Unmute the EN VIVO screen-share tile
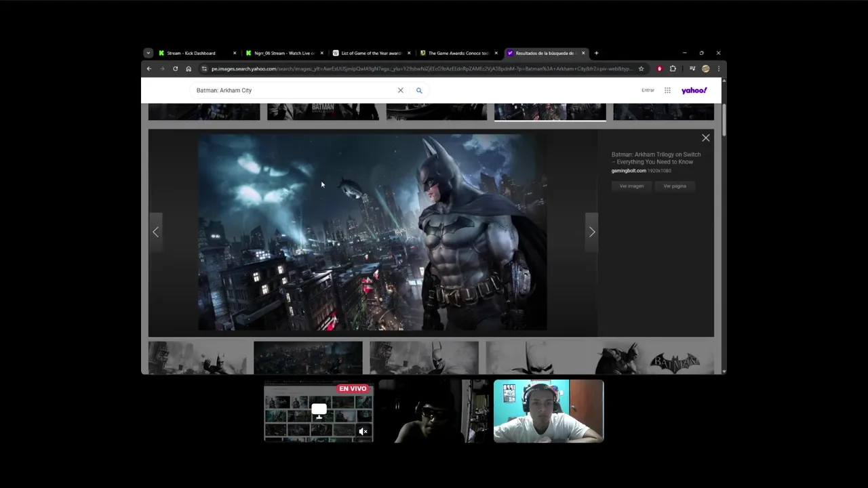This screenshot has width=868, height=488. (363, 431)
